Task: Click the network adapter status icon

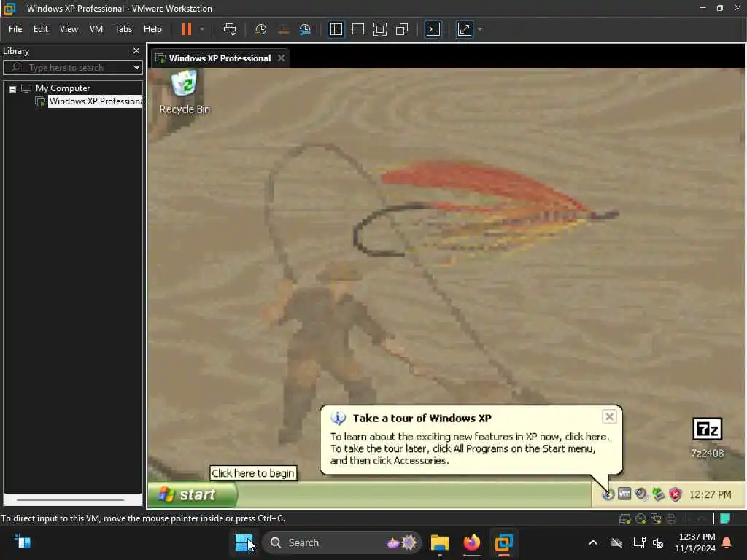Action: (656, 518)
